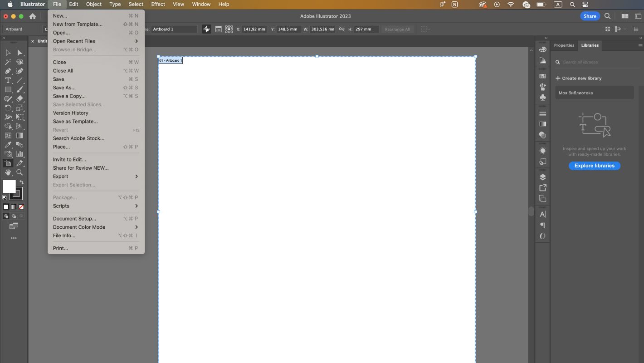Open the Gradient panel icon
The image size is (644, 363).
[x=542, y=123]
